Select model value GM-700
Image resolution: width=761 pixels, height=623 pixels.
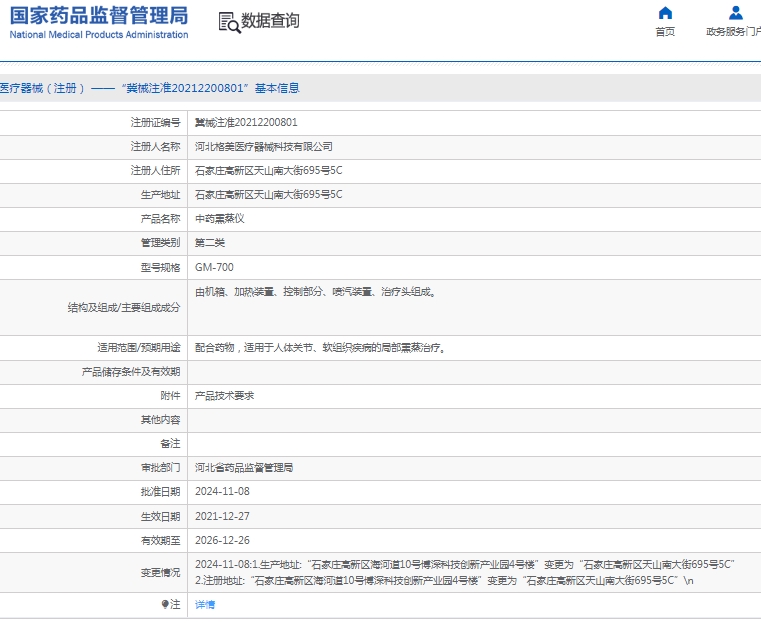214,267
